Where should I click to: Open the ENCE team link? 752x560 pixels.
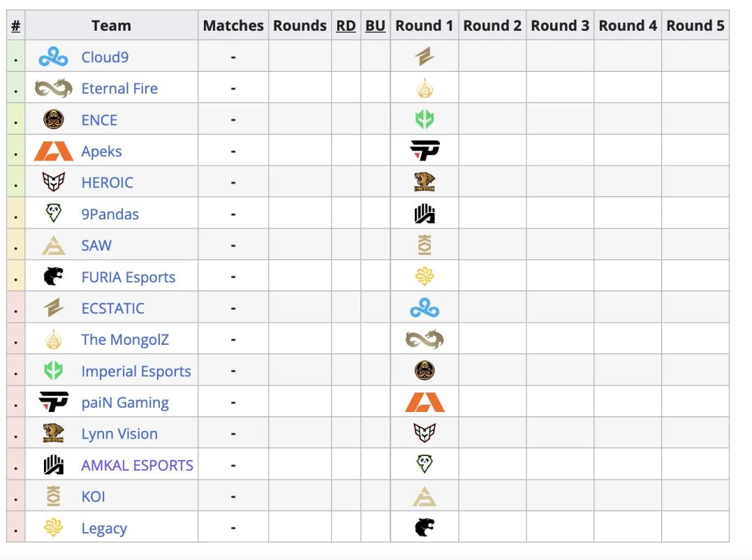99,120
